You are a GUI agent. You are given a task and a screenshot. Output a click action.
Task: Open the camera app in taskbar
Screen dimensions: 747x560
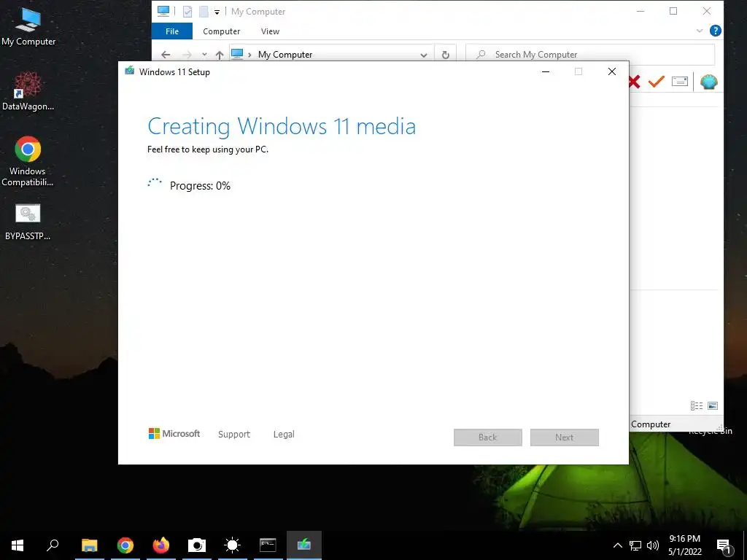tap(197, 545)
